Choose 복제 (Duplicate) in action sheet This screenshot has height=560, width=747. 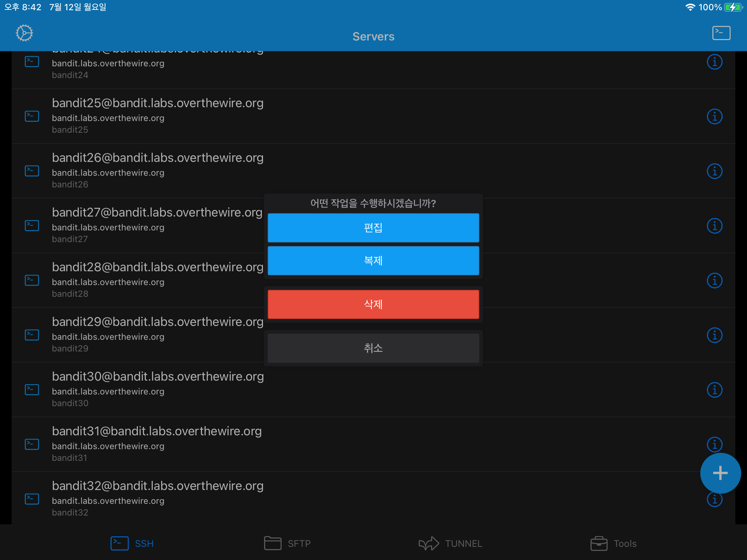point(373,261)
